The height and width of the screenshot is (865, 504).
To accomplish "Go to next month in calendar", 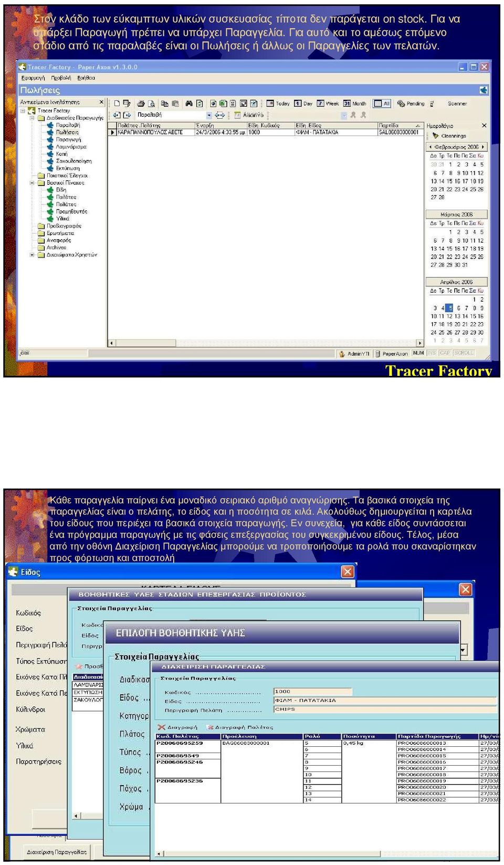I will coord(483,147).
